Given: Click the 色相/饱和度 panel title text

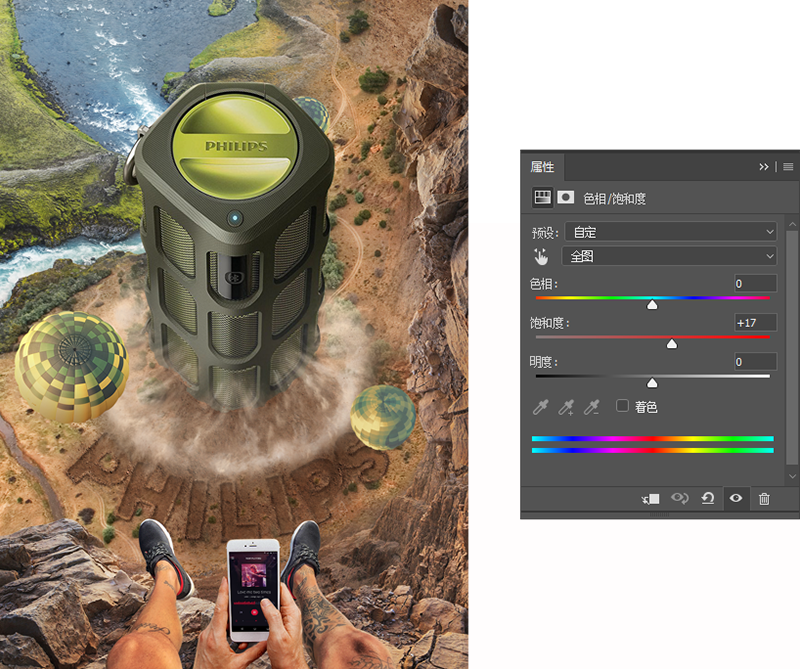Looking at the screenshot, I should tap(614, 199).
